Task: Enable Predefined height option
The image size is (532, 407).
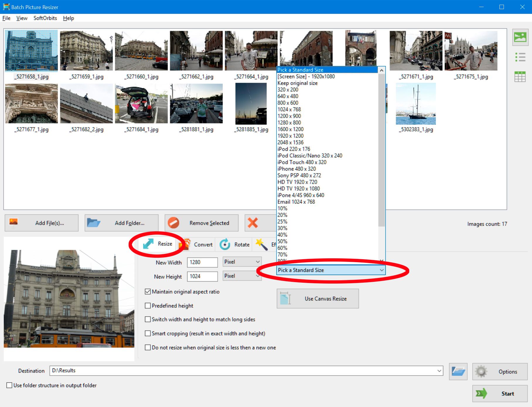Action: 148,306
